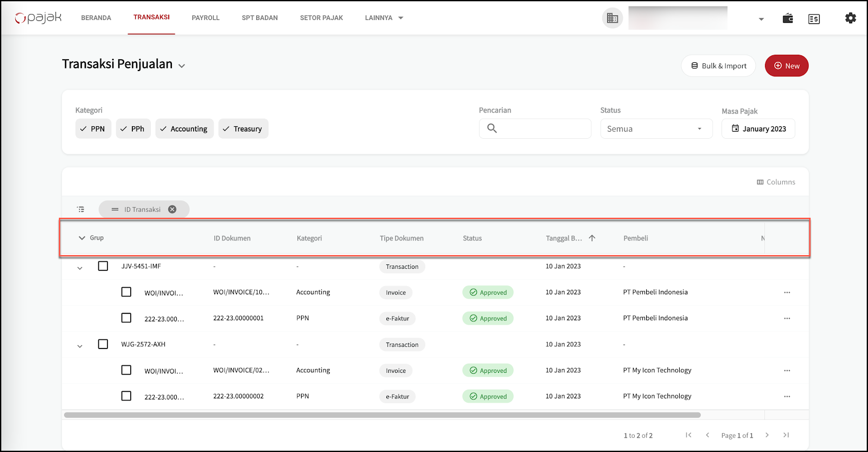The image size is (868, 452).
Task: Open SETOR PAJAK tab
Action: pyautogui.click(x=321, y=18)
